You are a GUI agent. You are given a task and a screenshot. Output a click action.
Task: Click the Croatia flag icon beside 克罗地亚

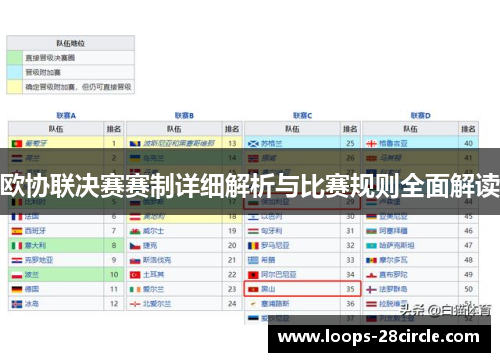(17, 260)
